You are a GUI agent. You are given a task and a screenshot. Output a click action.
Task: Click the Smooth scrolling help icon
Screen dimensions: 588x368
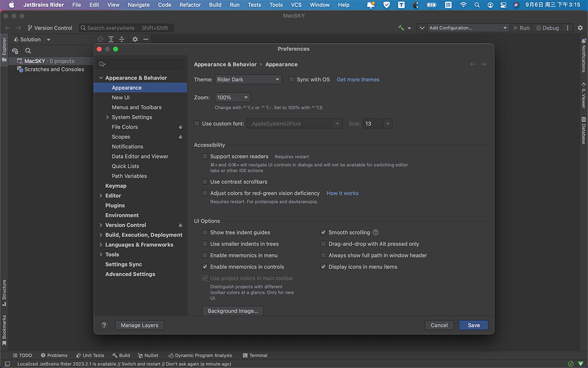[x=376, y=233]
